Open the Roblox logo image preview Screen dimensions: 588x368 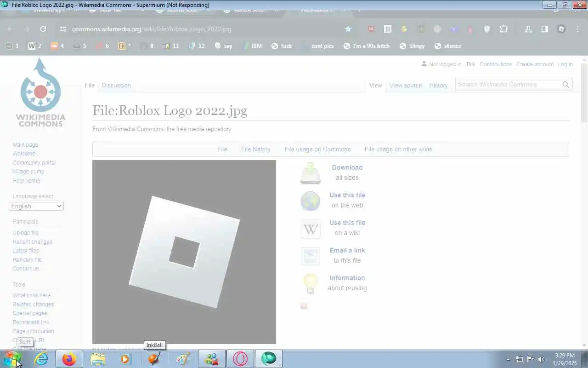pos(184,252)
